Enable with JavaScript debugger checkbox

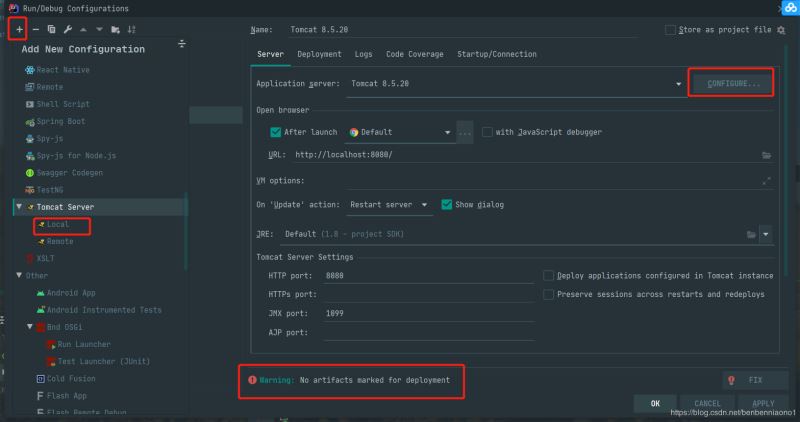click(487, 132)
